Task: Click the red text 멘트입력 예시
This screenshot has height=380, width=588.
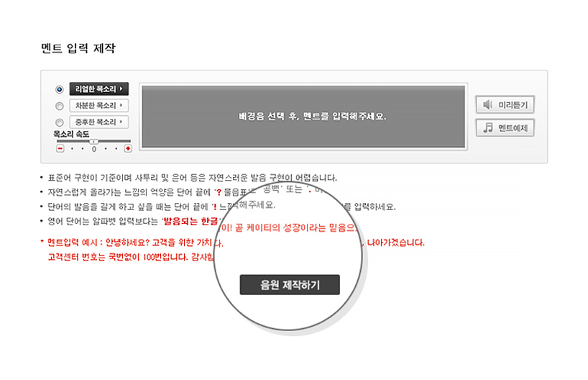Action: (73, 243)
